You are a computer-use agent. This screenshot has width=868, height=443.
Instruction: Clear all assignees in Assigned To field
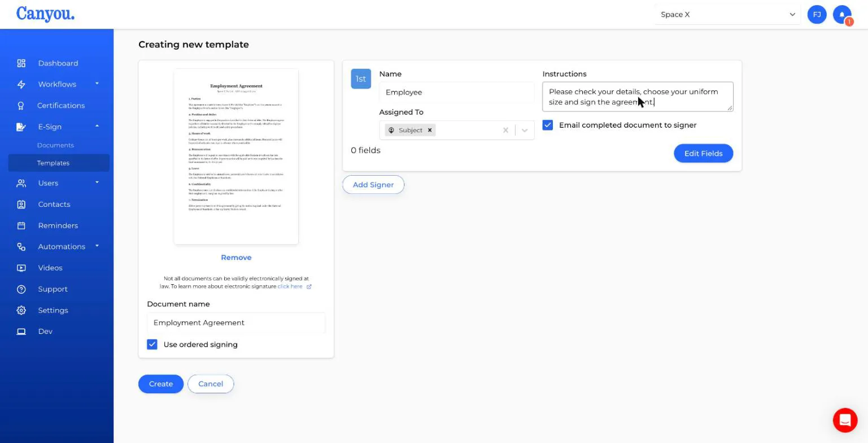pos(505,131)
